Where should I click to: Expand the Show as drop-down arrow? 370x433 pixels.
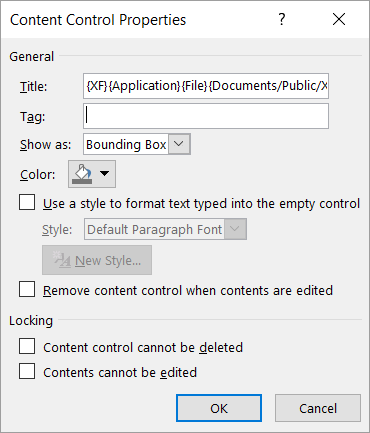(179, 144)
